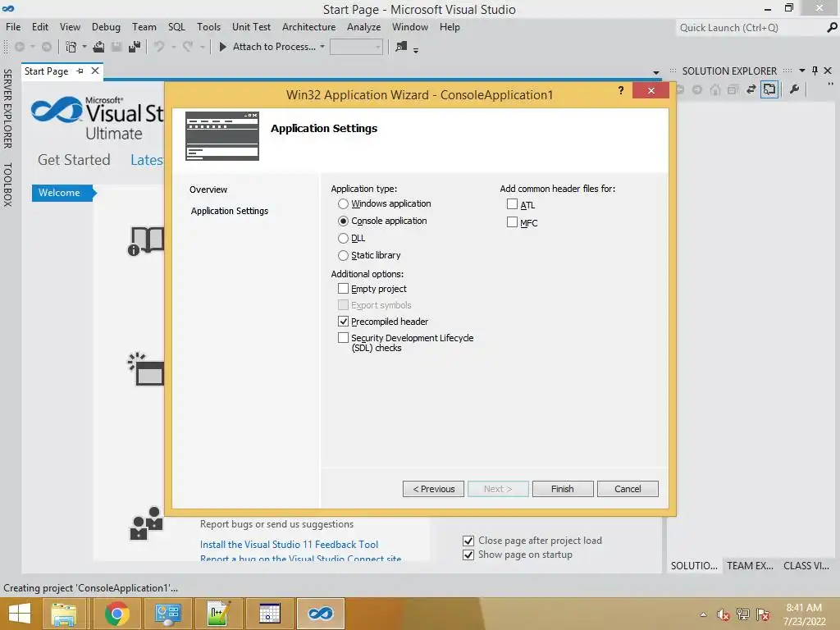Viewport: 840px width, 630px height.
Task: Click the Show All Files icon
Action: [x=769, y=89]
